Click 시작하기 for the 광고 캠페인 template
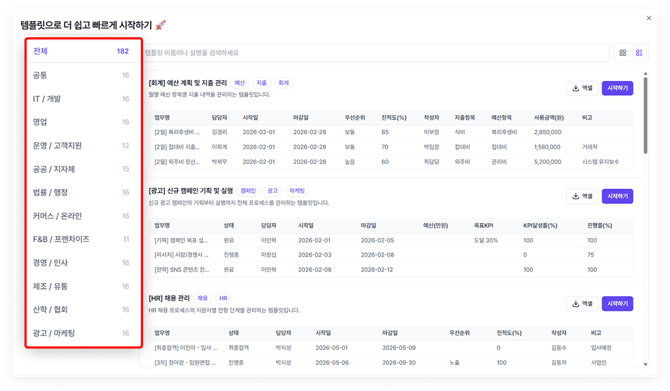This screenshot has width=670, height=391. click(x=617, y=196)
